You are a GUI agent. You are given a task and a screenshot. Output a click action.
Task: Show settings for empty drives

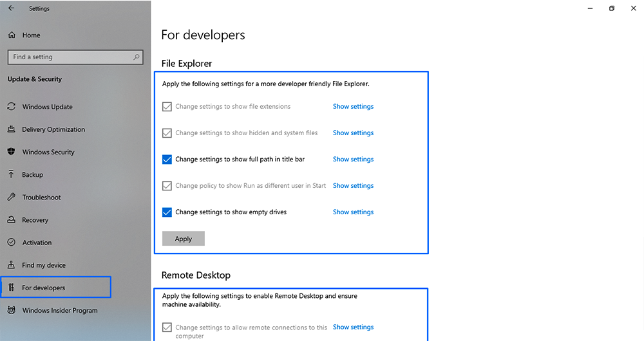353,212
